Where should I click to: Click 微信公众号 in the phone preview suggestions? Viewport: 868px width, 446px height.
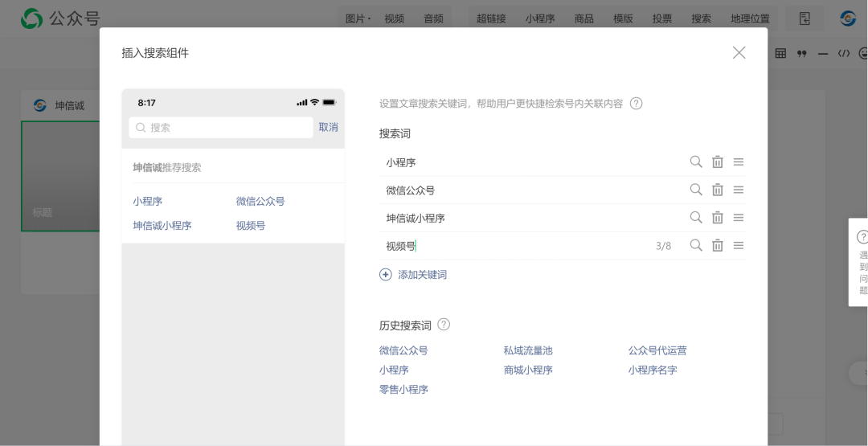point(260,201)
